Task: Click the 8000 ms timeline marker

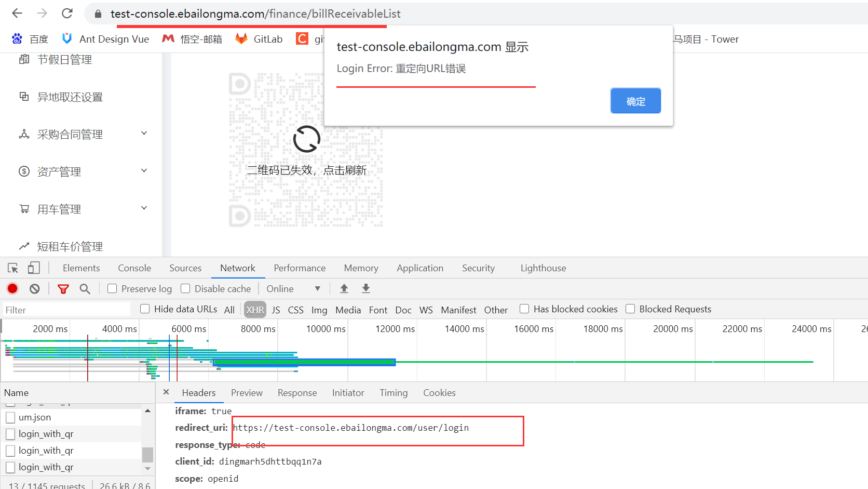Action: point(258,328)
